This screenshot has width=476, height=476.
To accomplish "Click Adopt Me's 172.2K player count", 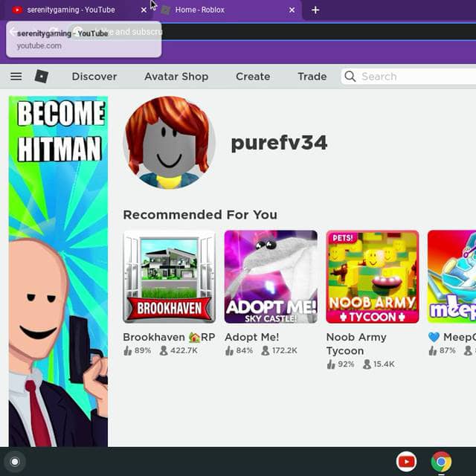I will pos(280,350).
